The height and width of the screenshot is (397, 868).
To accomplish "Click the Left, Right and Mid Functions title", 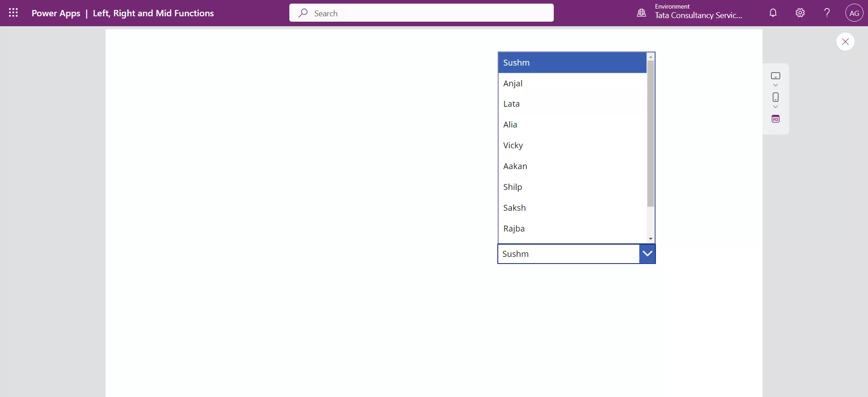I will click(x=153, y=13).
